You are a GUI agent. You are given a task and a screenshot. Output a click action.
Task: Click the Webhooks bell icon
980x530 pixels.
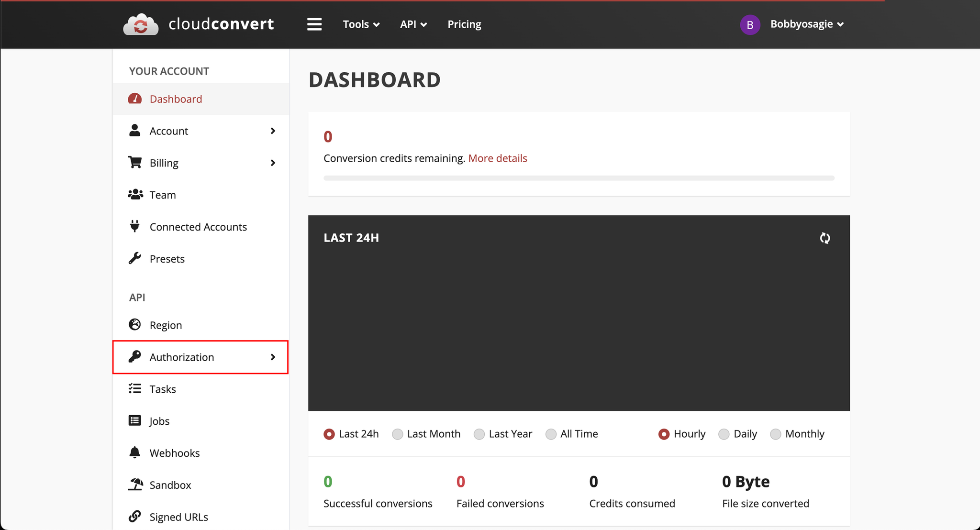[135, 453]
